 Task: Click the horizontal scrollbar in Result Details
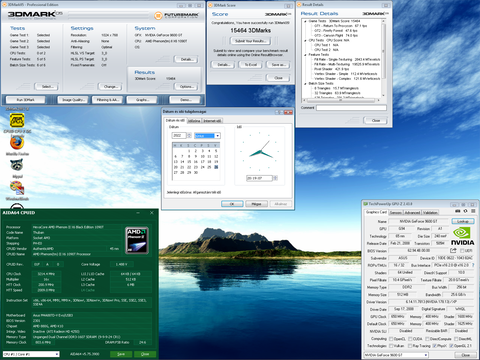point(341,100)
